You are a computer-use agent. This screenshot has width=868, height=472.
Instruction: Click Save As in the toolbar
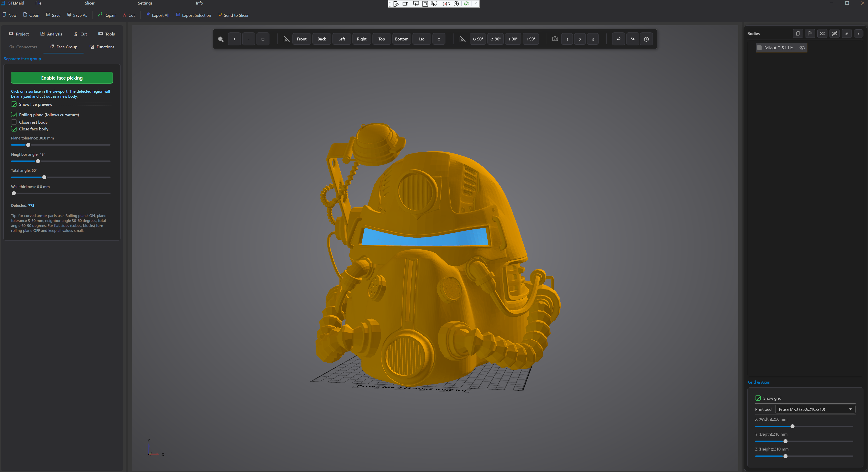coord(77,15)
